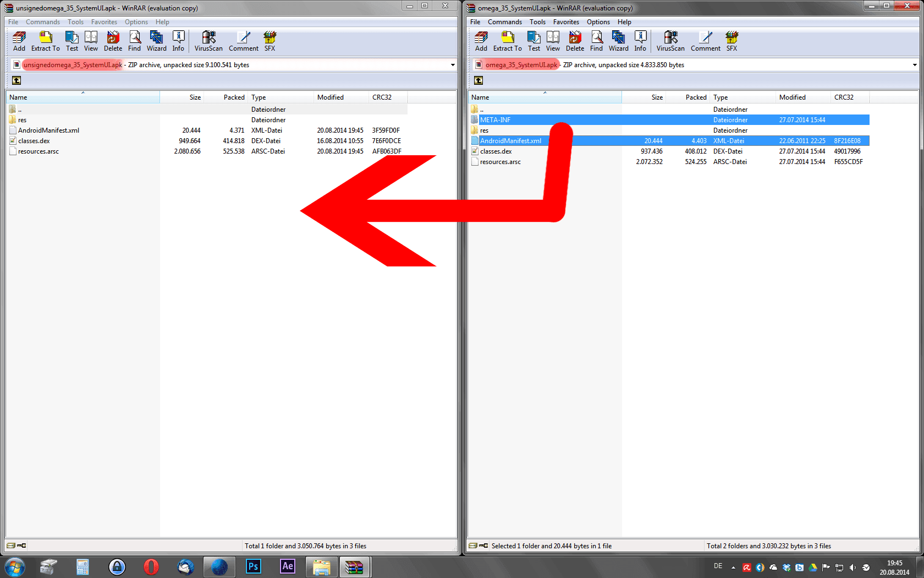Click Comment icon in omega_35 window
The image size is (924, 578).
pos(706,41)
